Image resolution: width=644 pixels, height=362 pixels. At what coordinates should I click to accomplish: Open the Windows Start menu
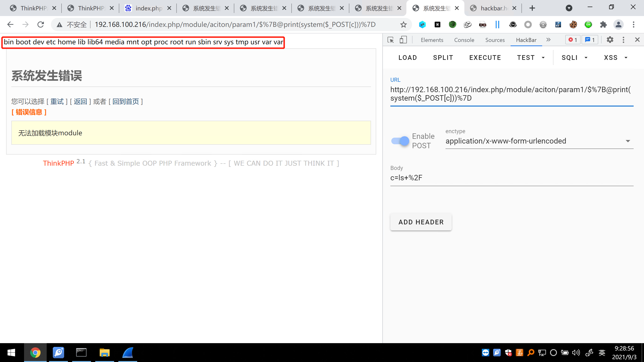(x=12, y=353)
